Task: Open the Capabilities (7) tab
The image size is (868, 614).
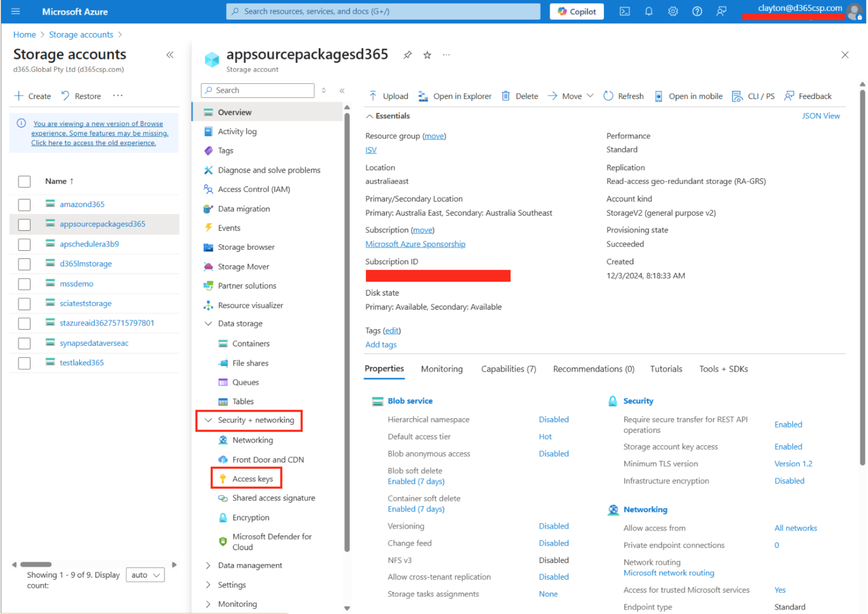Action: pyautogui.click(x=508, y=369)
